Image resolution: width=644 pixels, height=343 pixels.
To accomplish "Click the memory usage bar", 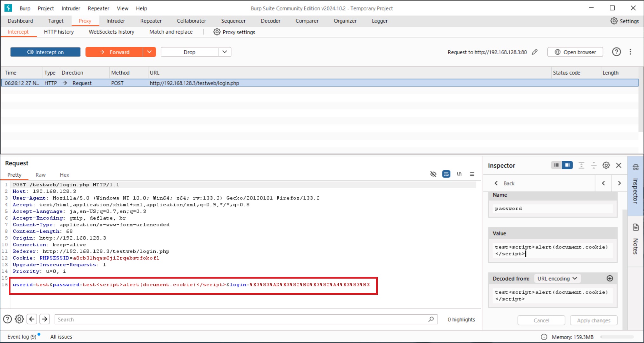I will pos(617,337).
